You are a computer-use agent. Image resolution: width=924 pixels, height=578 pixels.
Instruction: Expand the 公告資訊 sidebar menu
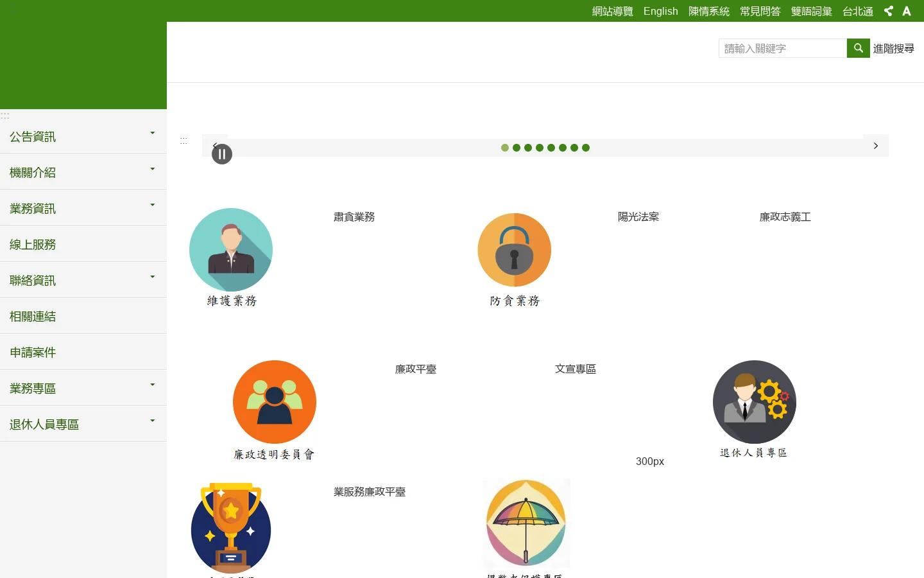point(83,136)
